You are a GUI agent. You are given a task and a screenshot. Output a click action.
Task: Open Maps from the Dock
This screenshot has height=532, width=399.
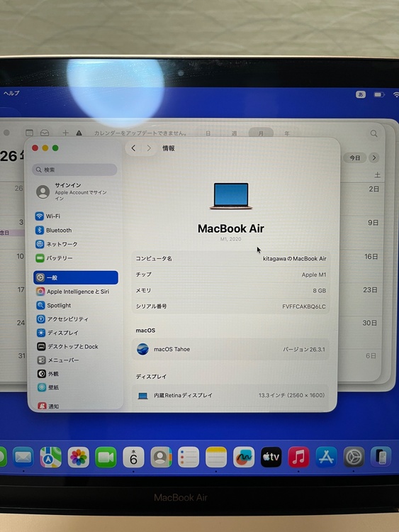click(51, 457)
